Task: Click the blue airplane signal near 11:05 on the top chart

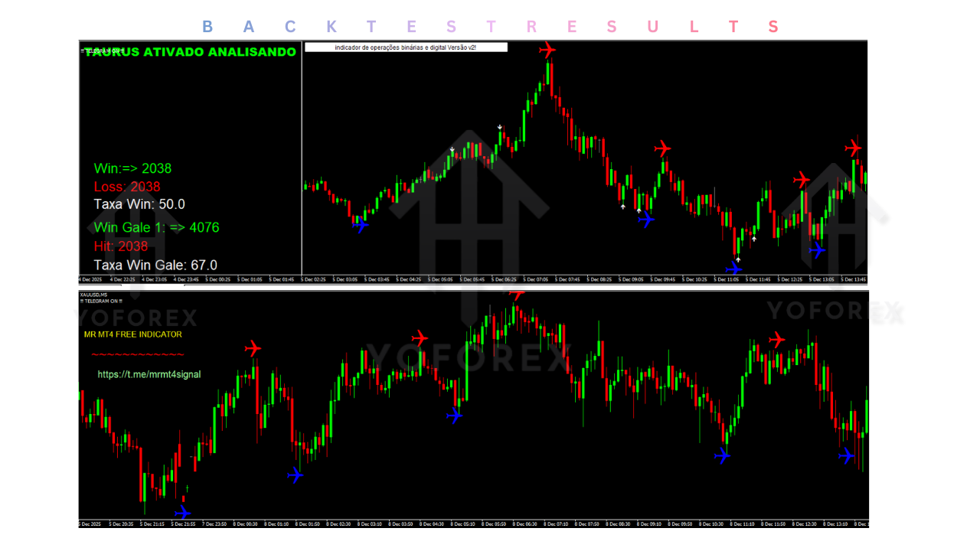Action: pos(733,269)
